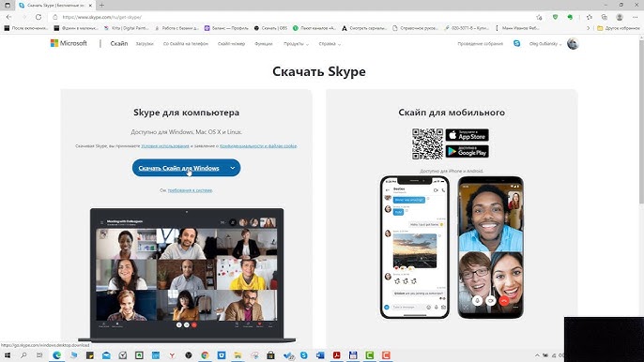Screen dimensions: 644x362
Task: Open the Функции navigation item
Action: point(263,43)
